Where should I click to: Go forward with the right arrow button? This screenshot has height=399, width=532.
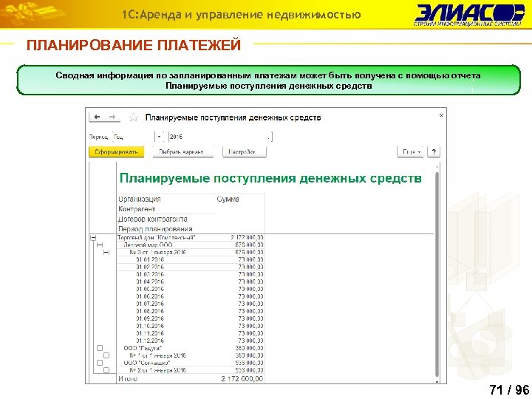coord(112,117)
